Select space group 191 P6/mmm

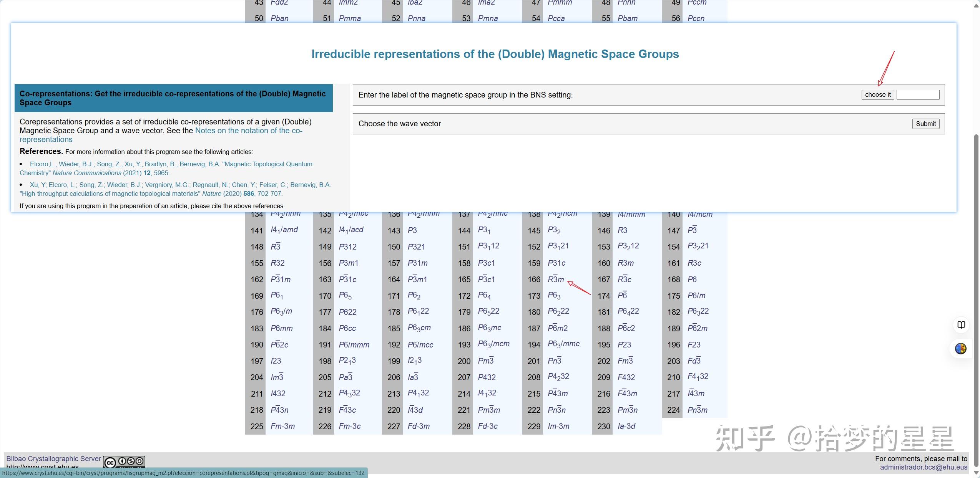point(354,345)
